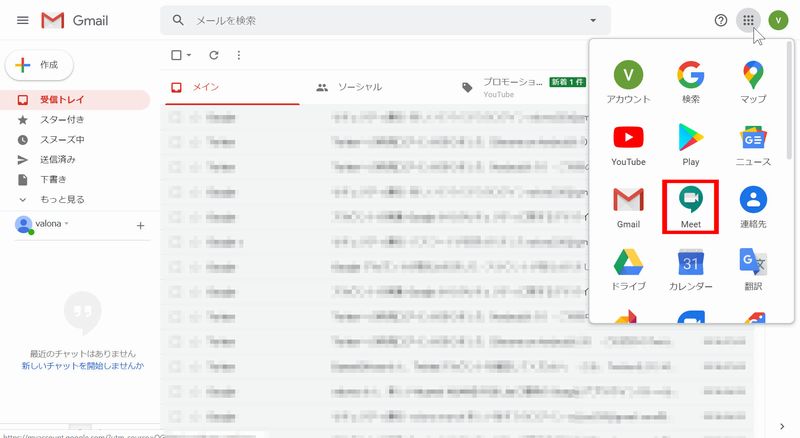Click the Hangouts quote bubble icon
800x438 pixels.
(83, 312)
